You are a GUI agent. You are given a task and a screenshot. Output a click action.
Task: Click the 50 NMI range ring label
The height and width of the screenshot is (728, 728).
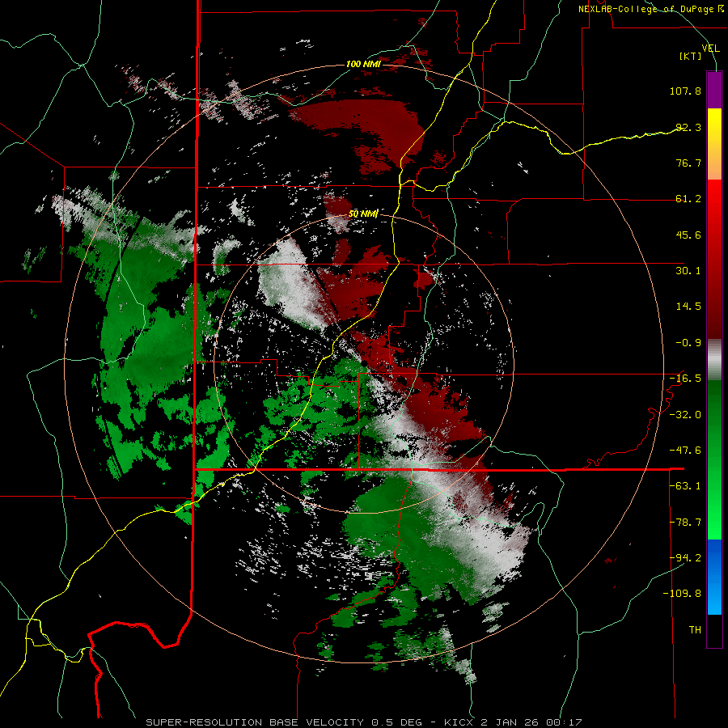pos(363,214)
